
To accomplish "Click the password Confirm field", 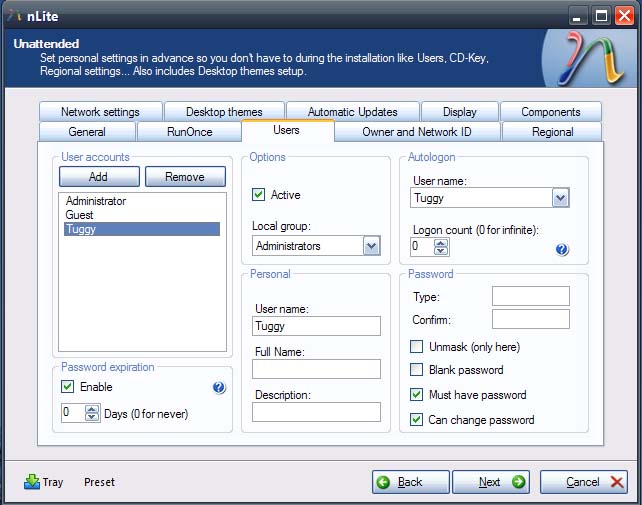I will click(531, 319).
